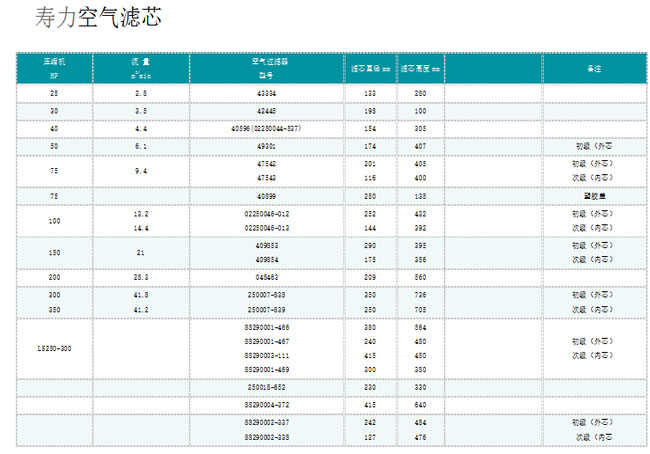Viewport: 650px width, 454px height.
Task: Select model cell 40899
Action: pyautogui.click(x=267, y=196)
